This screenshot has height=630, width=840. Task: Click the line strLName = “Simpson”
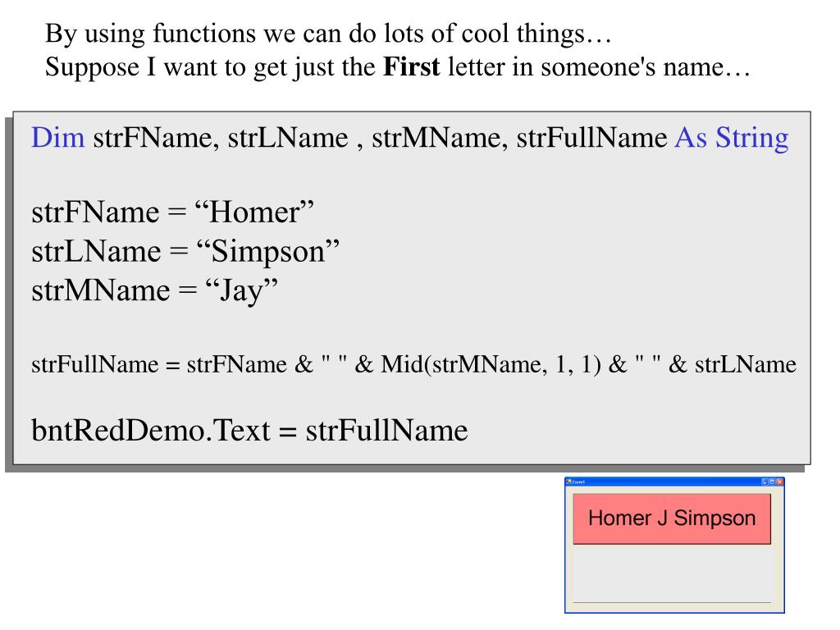coord(185,251)
